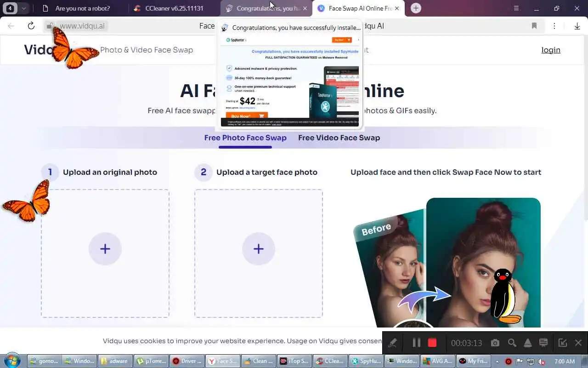The height and width of the screenshot is (368, 588).
Task: Click the drawing pen tool on recorder bar
Action: (x=392, y=343)
